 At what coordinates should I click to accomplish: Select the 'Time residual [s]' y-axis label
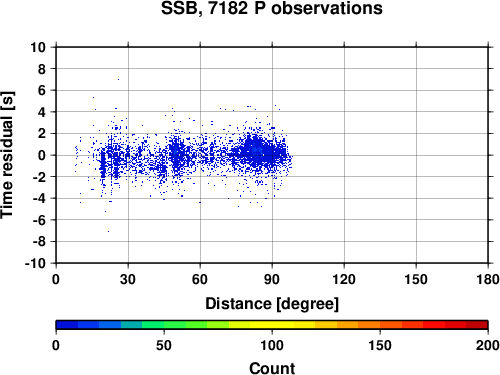(7, 155)
